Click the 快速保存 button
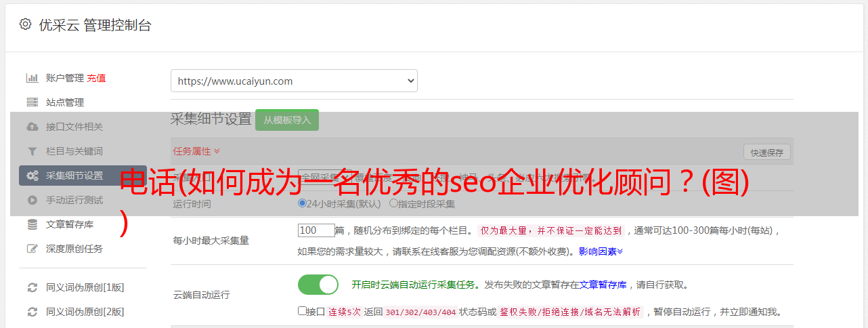This screenshot has width=868, height=328. pos(767,152)
